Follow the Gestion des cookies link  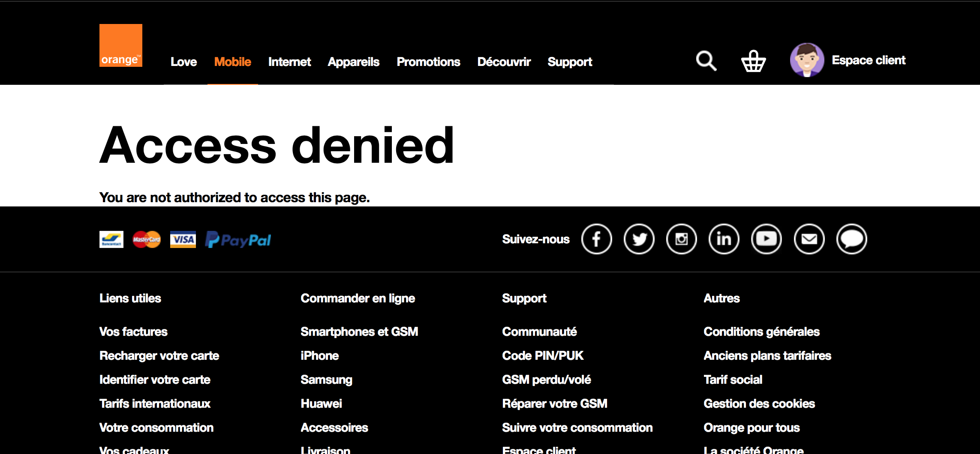pyautogui.click(x=759, y=403)
